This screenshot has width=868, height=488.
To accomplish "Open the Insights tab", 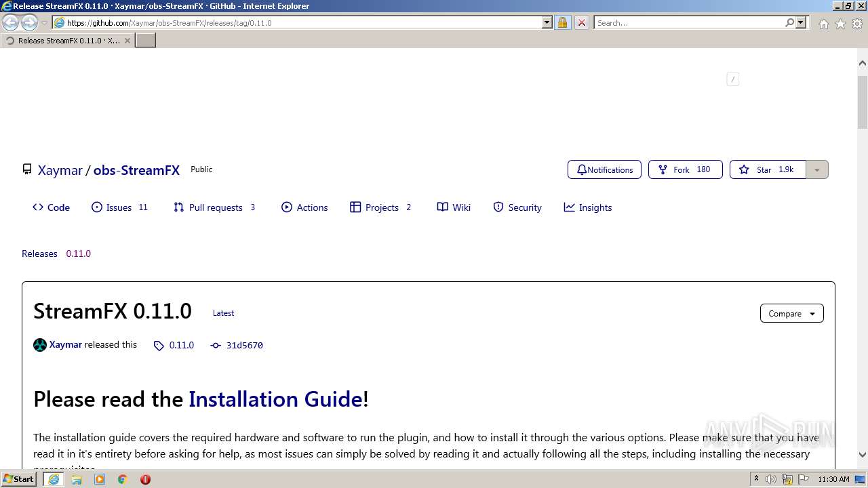I will pyautogui.click(x=588, y=207).
